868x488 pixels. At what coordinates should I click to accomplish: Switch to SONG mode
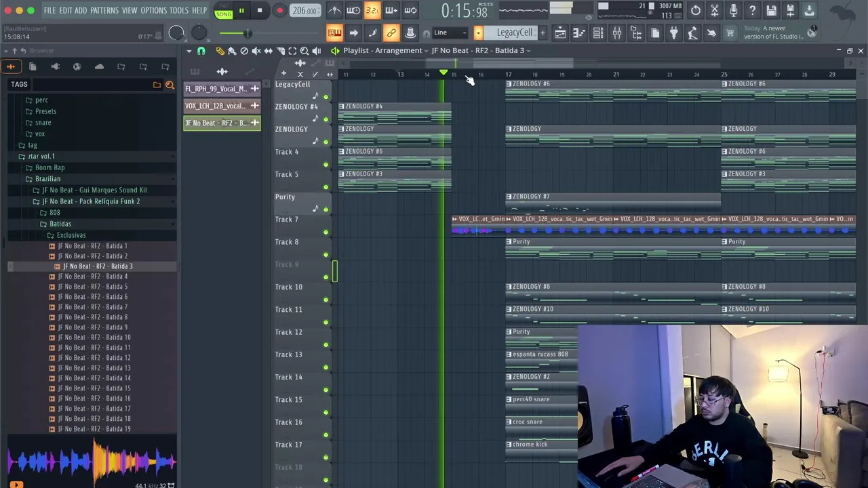click(224, 14)
